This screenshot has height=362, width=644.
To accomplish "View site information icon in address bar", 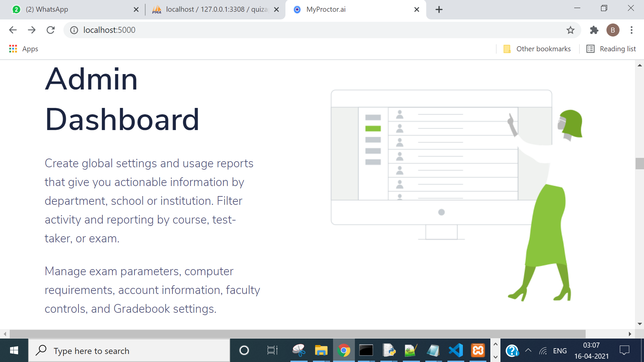I will click(74, 30).
